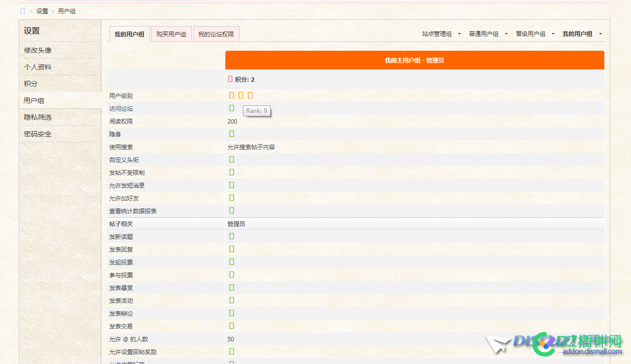Click the 设置 heading in the sidebar
Screen dimensions: 631x364
(x=32, y=31)
